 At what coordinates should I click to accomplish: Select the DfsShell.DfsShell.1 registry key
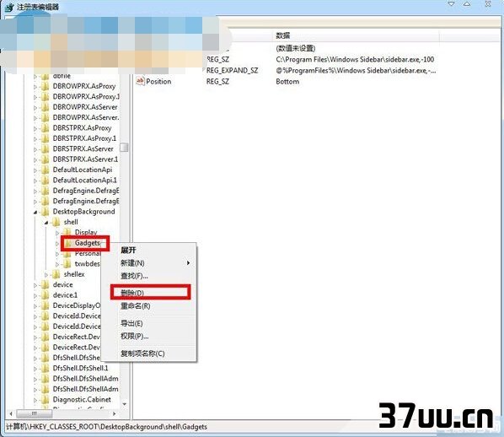[x=80, y=368]
